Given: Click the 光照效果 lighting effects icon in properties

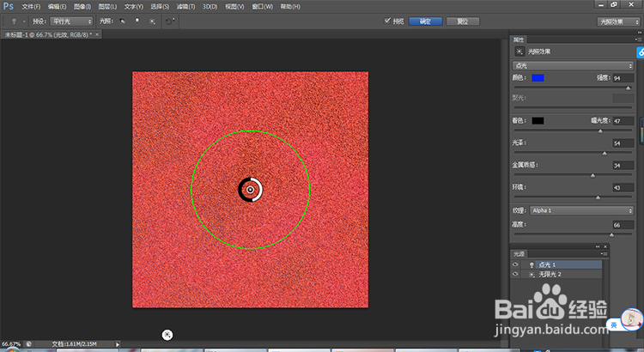Looking at the screenshot, I should [519, 52].
